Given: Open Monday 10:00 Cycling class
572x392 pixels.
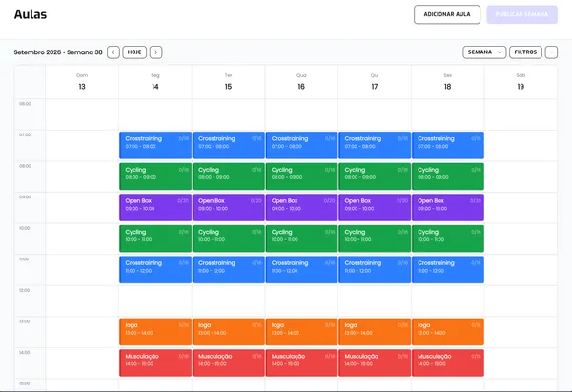Looking at the screenshot, I should point(155,238).
